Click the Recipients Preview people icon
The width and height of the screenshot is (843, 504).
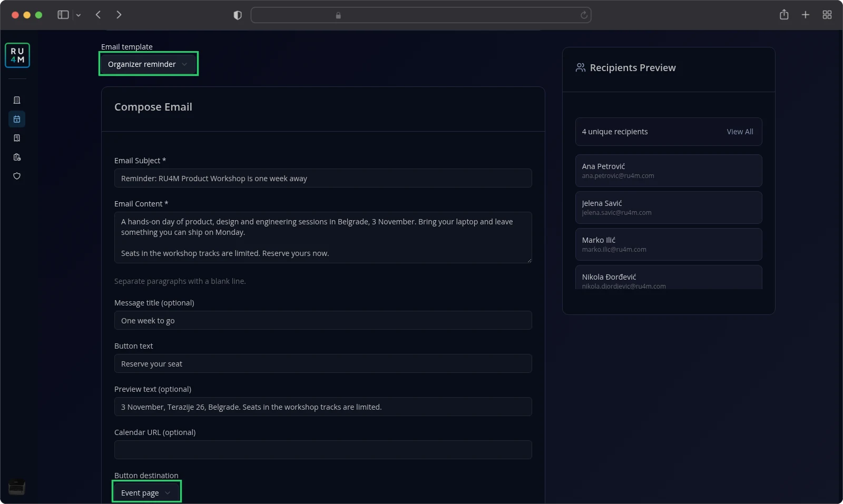point(581,67)
